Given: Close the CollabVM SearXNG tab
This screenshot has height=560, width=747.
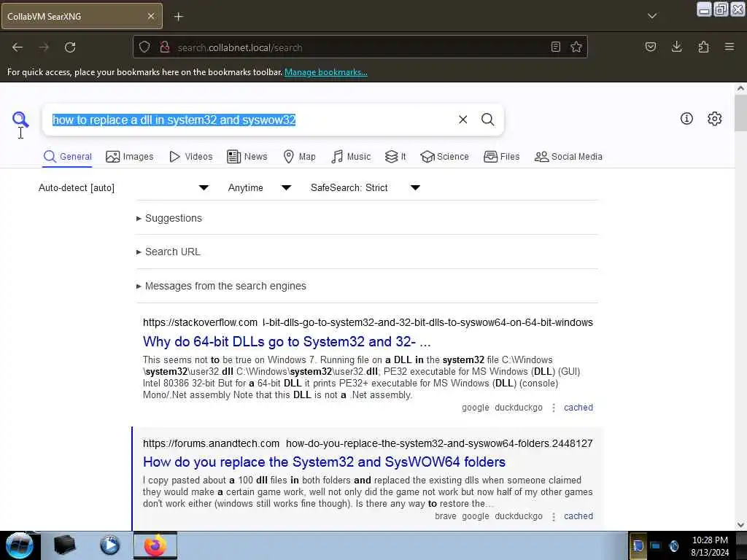Looking at the screenshot, I should click(x=151, y=16).
